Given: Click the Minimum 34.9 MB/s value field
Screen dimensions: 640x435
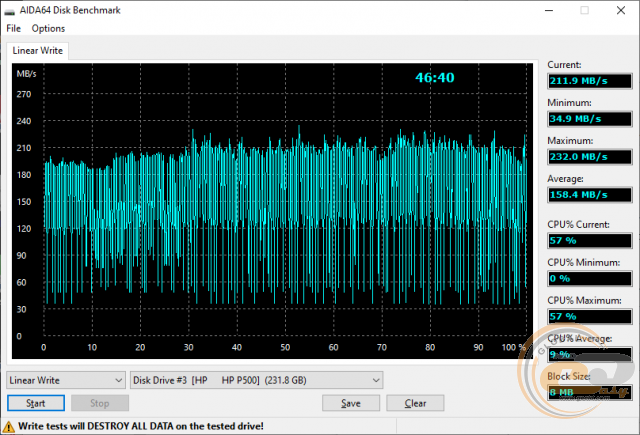Looking at the screenshot, I should [590, 119].
